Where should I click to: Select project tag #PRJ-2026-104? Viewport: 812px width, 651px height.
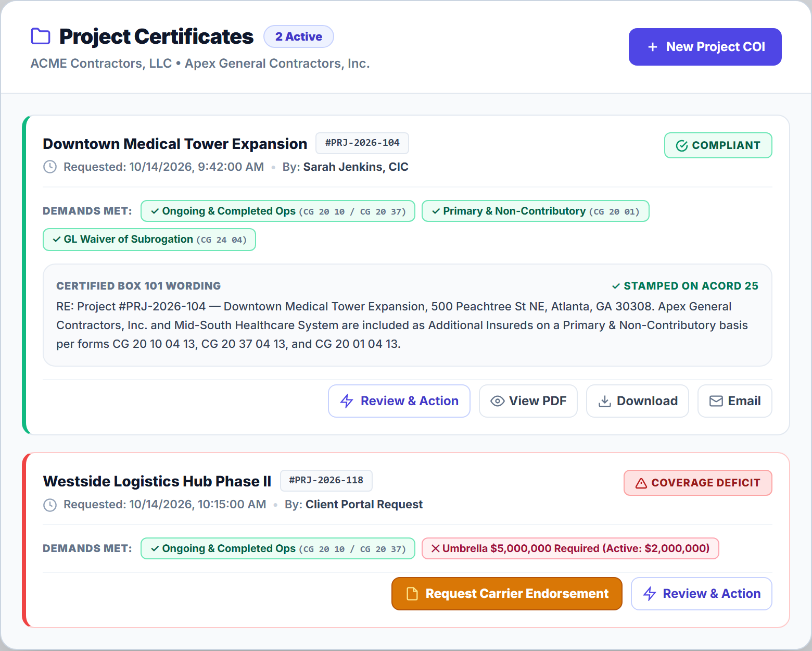point(362,143)
